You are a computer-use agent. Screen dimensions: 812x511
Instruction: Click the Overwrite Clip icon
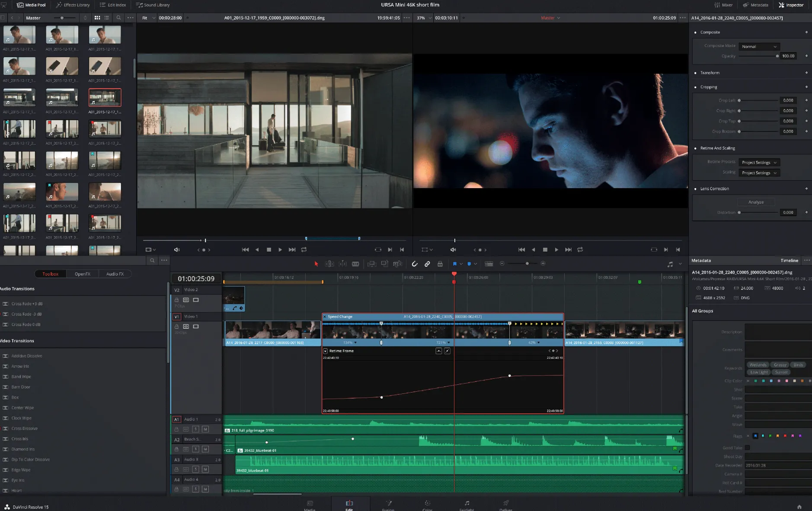[x=384, y=264]
